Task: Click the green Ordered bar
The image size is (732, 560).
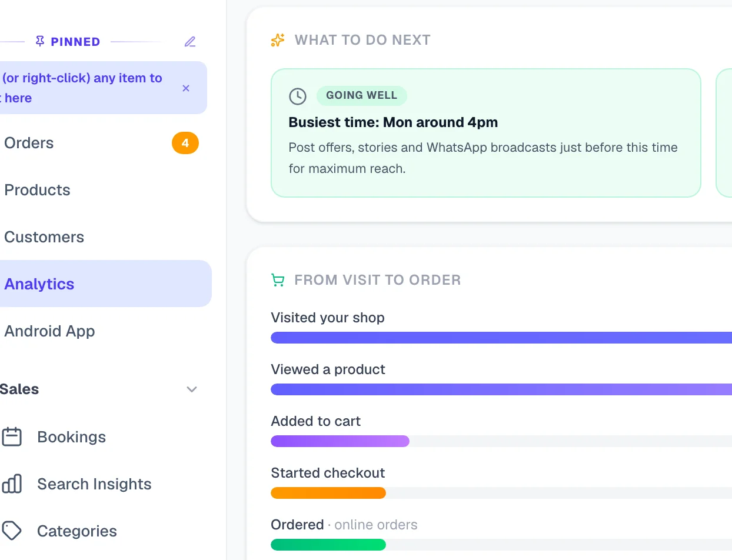Action: [x=328, y=545]
